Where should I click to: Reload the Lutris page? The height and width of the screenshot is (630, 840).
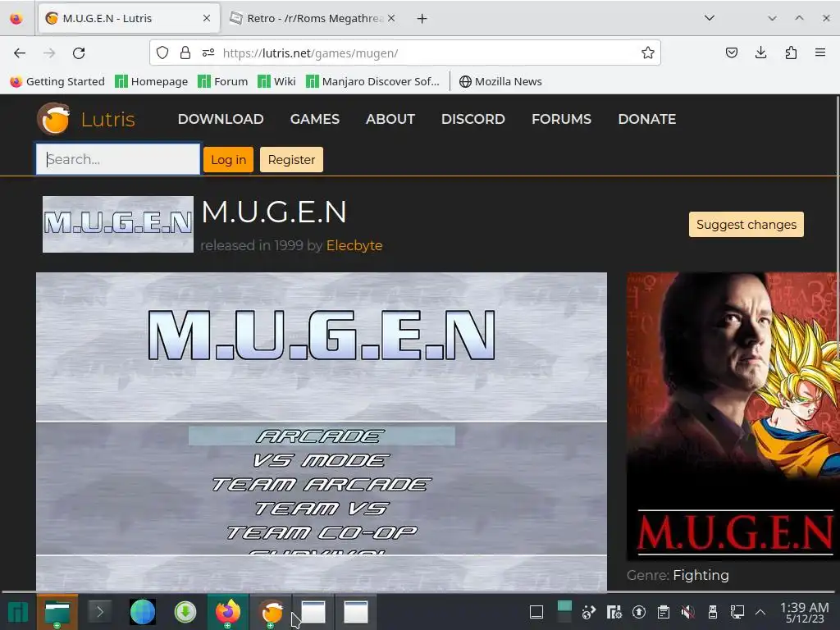79,53
